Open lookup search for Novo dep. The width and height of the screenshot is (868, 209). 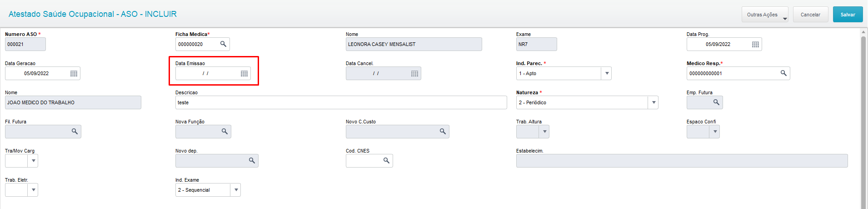(252, 161)
